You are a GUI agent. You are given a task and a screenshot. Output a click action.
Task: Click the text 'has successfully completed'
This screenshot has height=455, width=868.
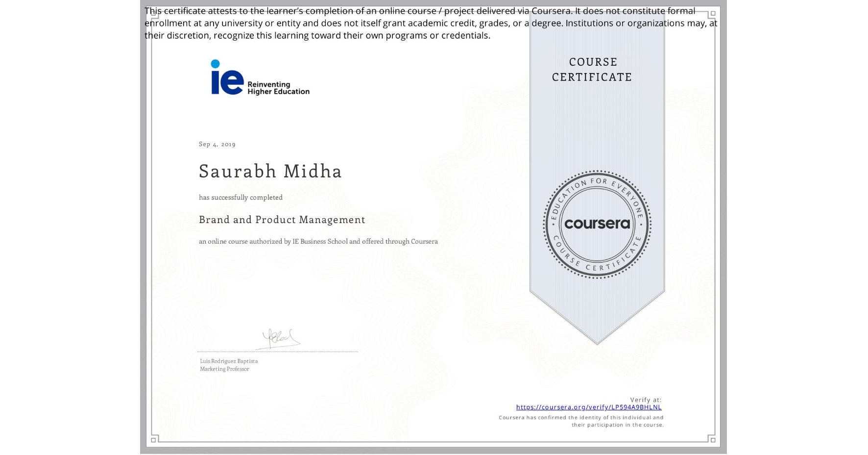pos(241,197)
